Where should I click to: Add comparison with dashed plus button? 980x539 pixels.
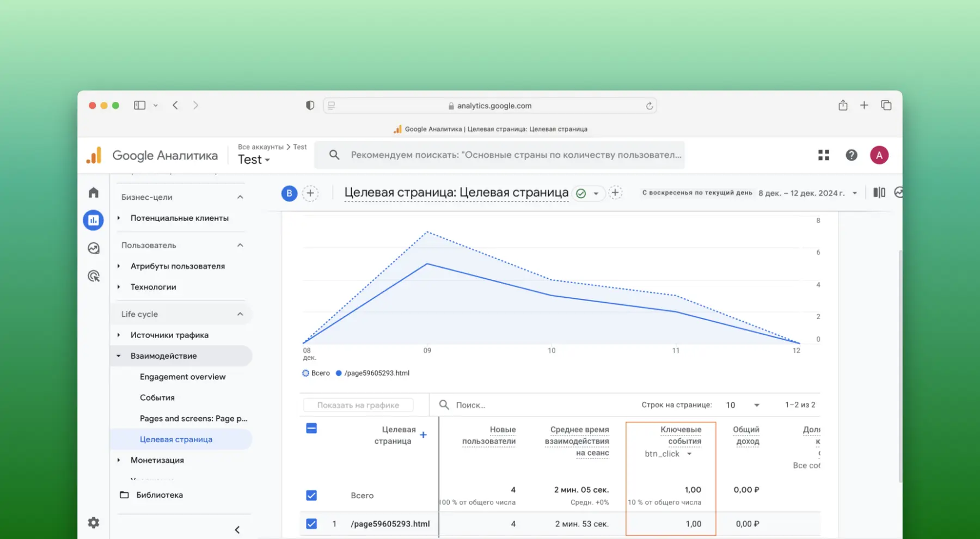310,193
